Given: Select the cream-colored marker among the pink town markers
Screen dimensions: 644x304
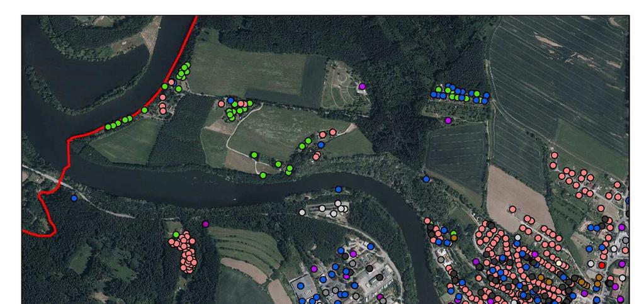Looking at the screenshot, I should (x=558, y=263).
